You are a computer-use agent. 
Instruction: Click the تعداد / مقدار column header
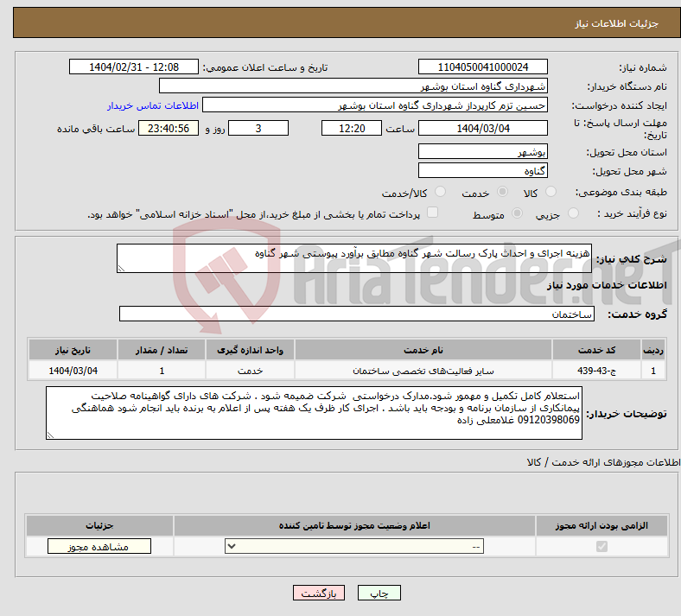(x=162, y=350)
